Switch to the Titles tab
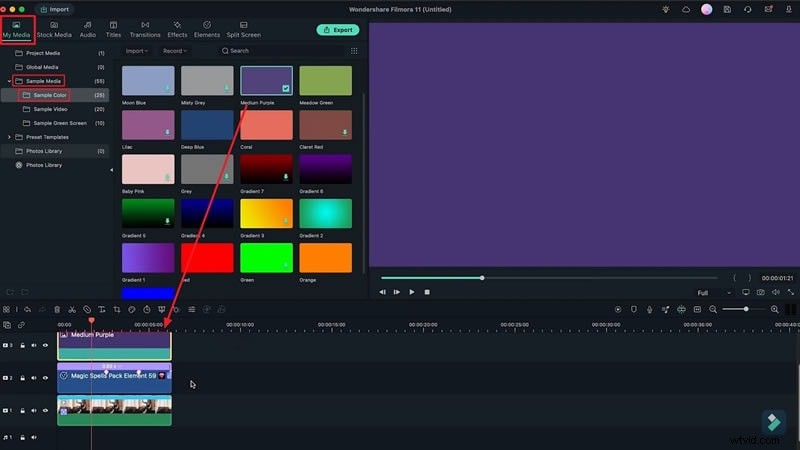The image size is (800, 450). (113, 30)
